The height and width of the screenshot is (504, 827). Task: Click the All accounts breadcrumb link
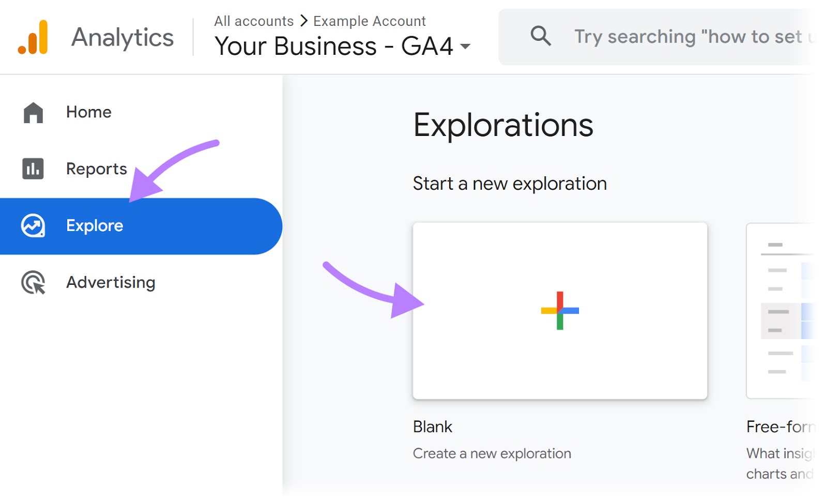(x=254, y=21)
